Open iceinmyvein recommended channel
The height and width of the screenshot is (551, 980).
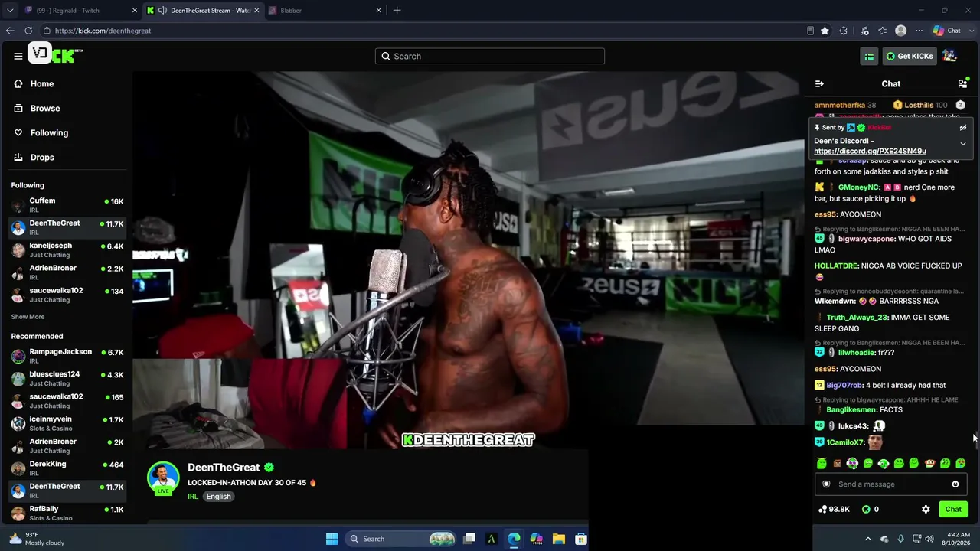(x=67, y=423)
